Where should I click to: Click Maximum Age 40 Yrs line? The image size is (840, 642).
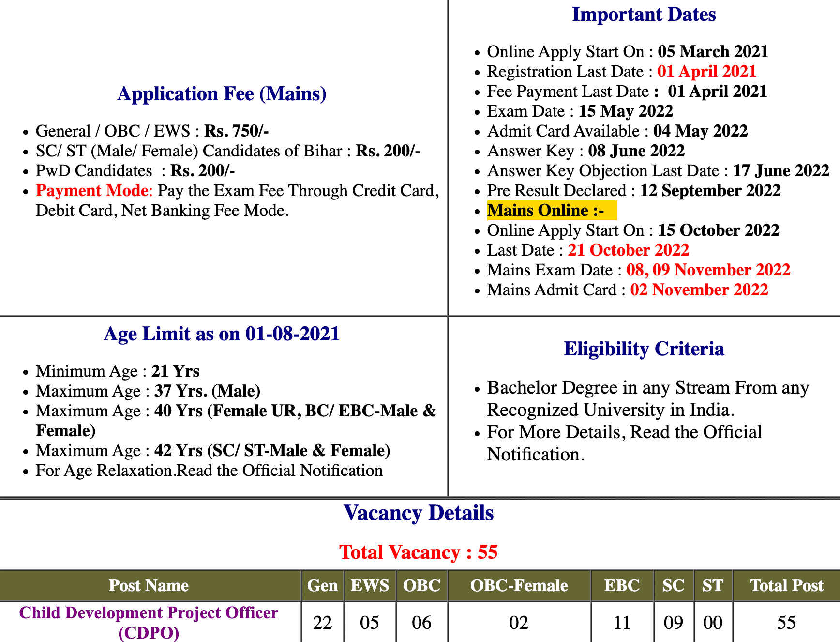(x=236, y=421)
